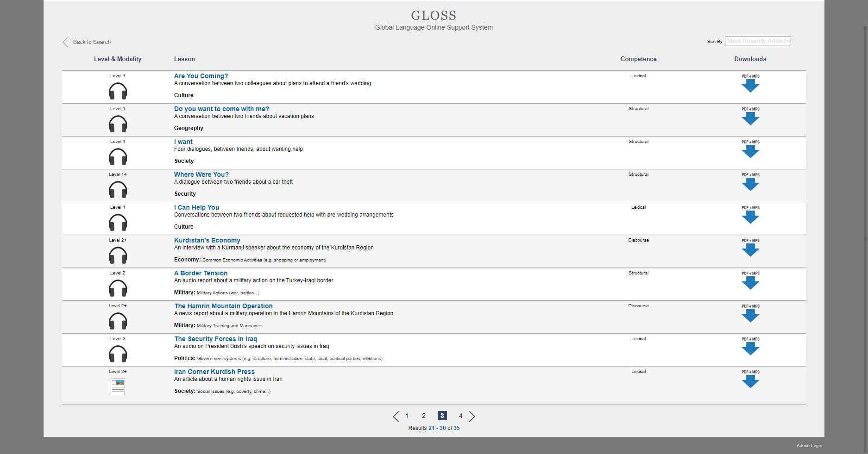Click the headphones icon for "I want"
Viewport: 868px width, 454px height.
click(118, 156)
